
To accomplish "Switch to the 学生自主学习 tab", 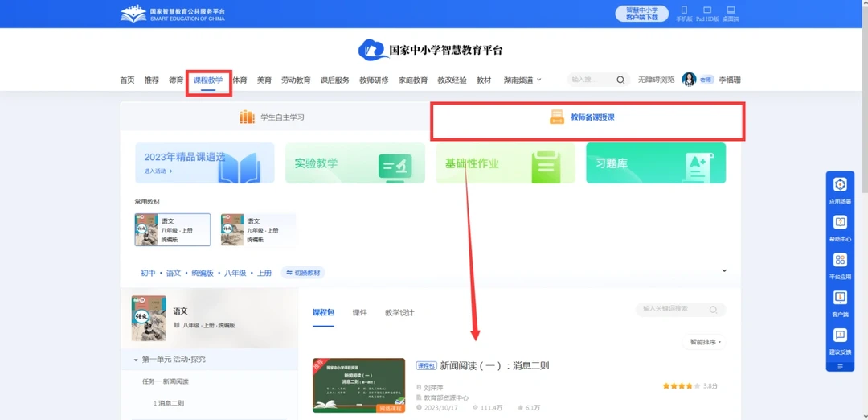I will (x=276, y=117).
